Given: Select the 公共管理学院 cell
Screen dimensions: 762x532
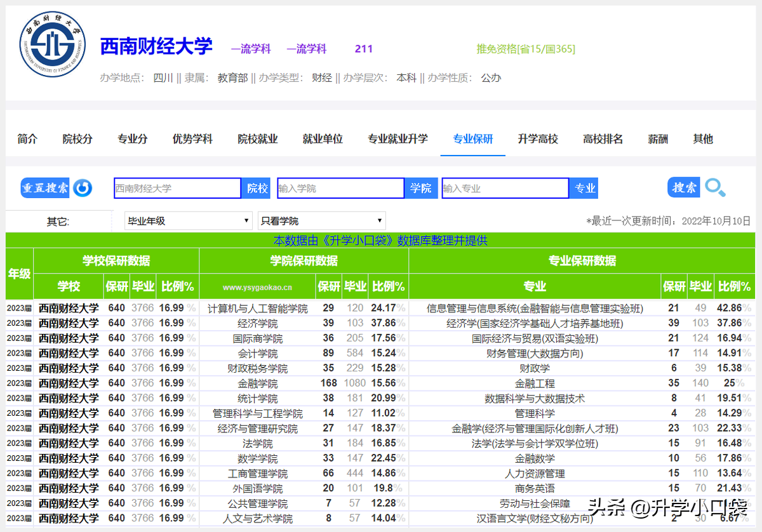Looking at the screenshot, I should coord(258,503).
